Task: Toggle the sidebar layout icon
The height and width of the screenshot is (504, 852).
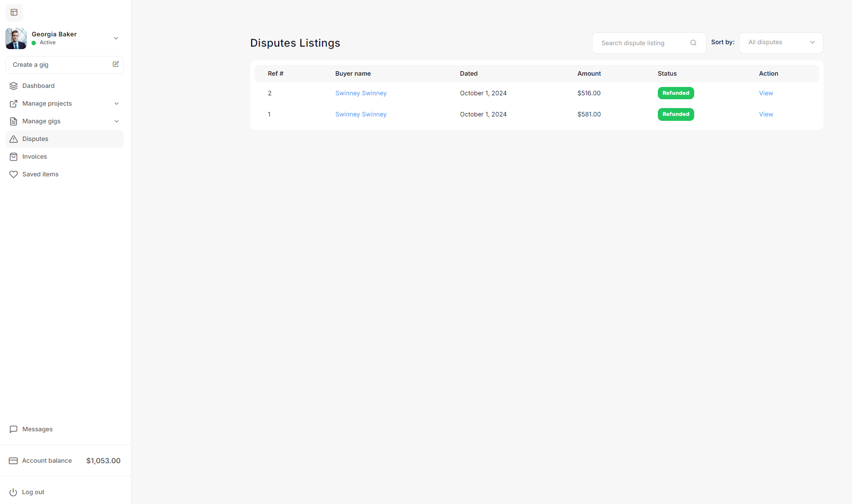Action: coord(14,12)
